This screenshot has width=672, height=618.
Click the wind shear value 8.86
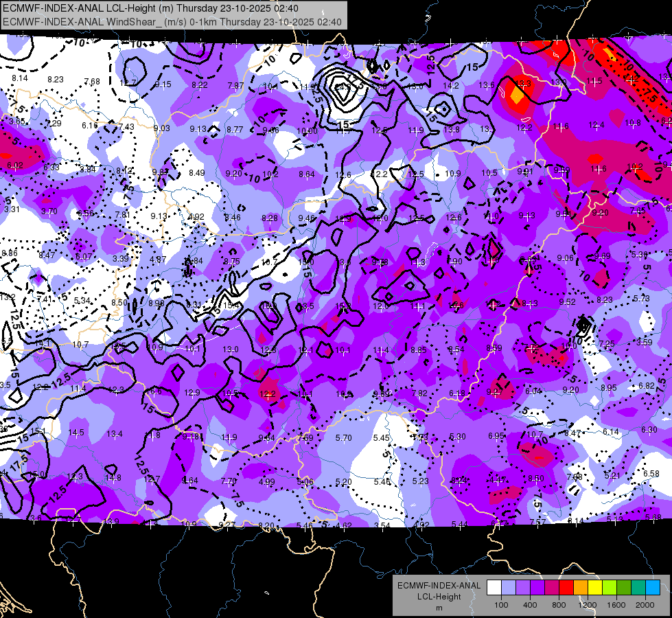pyautogui.click(x=10, y=253)
